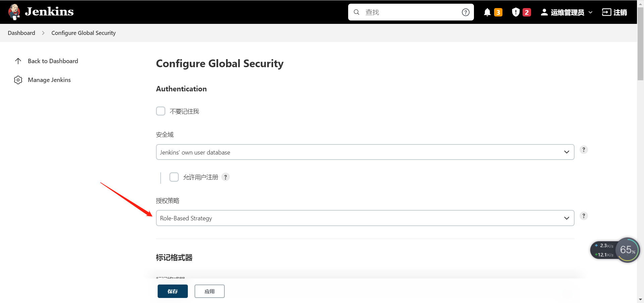644x303 pixels.
Task: Open security warnings shield icon
Action: point(516,12)
